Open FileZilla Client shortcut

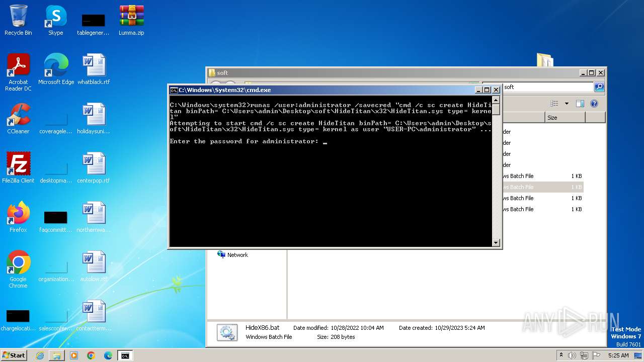point(18,168)
